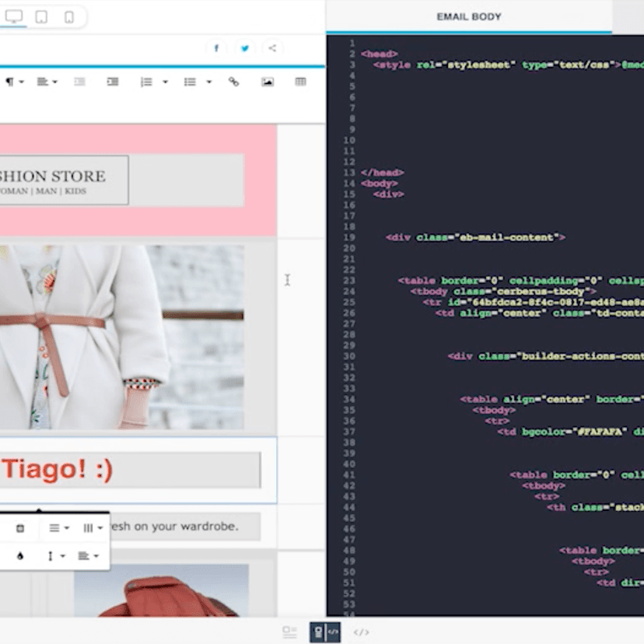This screenshot has width=644, height=644.
Task: Insert a table using the table icon
Action: point(300,81)
